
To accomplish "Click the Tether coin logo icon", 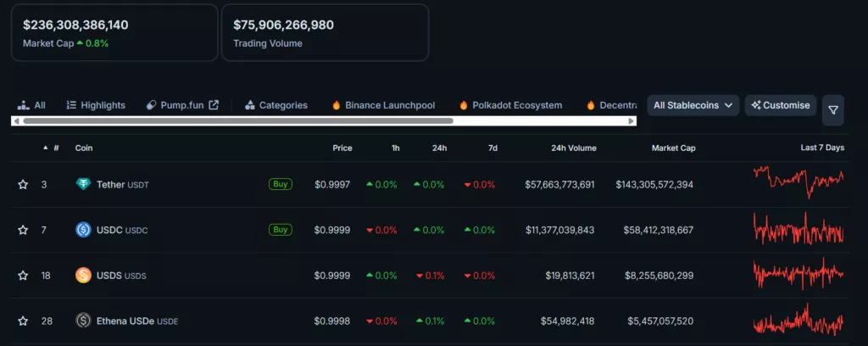I will coord(83,184).
